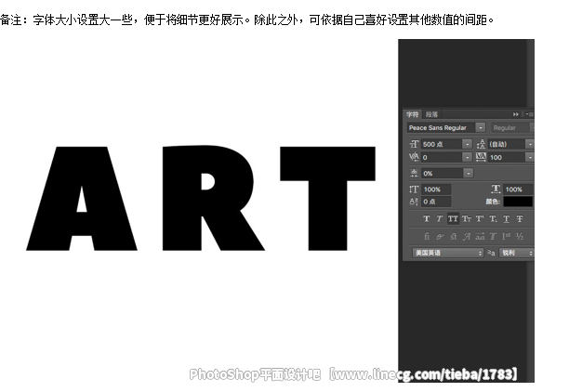Click stylistic alternates (aa) icon
This screenshot has width=569, height=392.
point(480,237)
